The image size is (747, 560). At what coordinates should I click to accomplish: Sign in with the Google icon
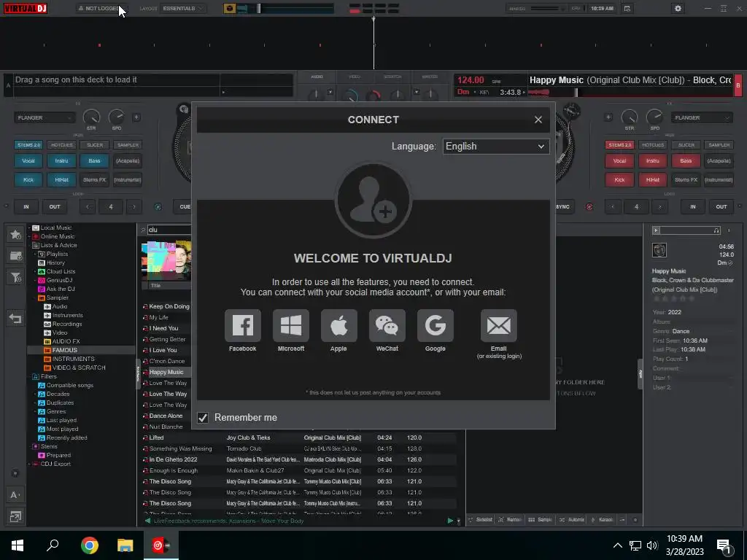pos(435,326)
